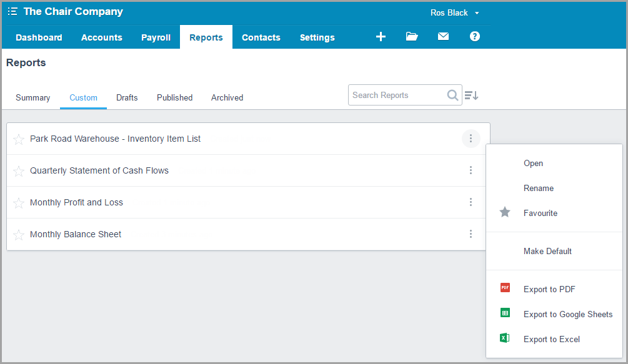Open the Ros Black account dropdown
The image size is (628, 364).
pos(455,12)
